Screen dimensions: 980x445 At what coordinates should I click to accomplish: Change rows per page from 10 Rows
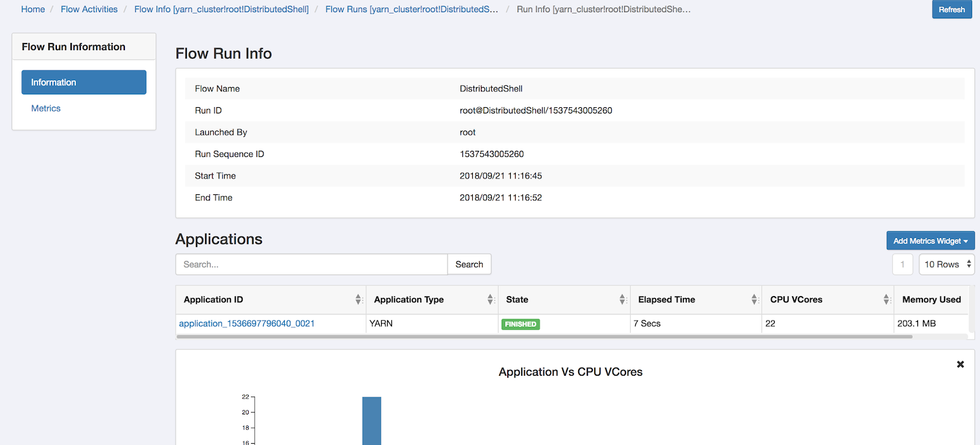point(947,264)
